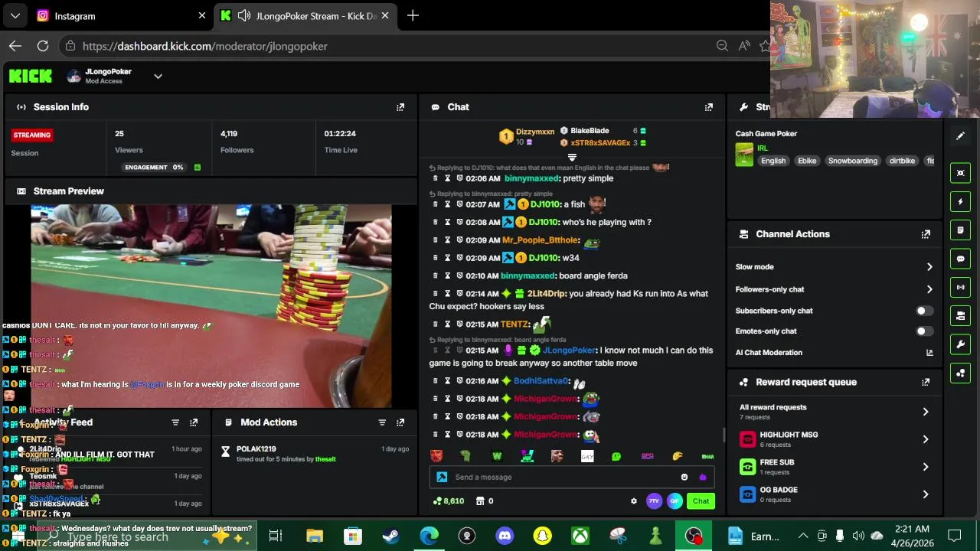
Task: Send message with the green Chat button
Action: pos(701,501)
